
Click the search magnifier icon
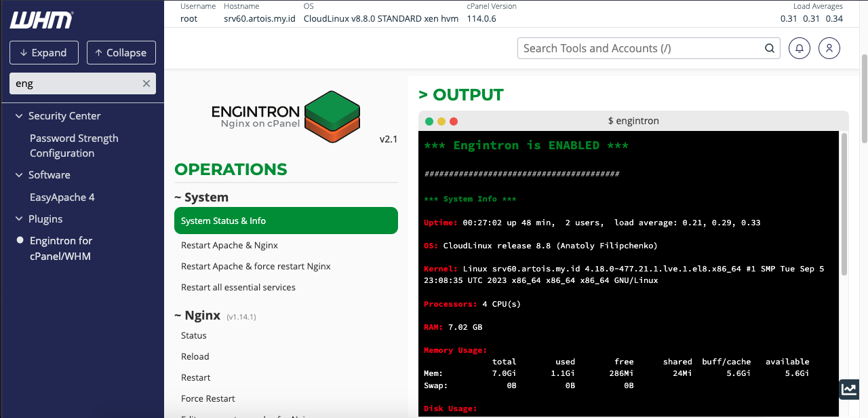pyautogui.click(x=770, y=48)
